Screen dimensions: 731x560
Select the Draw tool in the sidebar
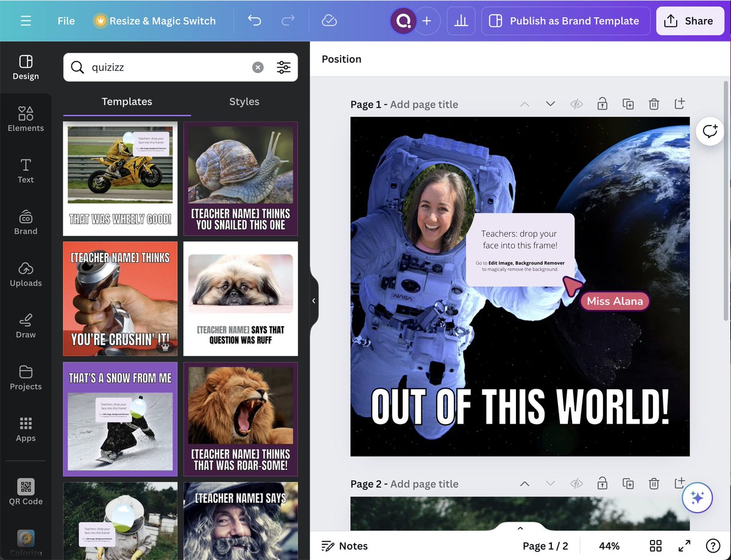[25, 326]
